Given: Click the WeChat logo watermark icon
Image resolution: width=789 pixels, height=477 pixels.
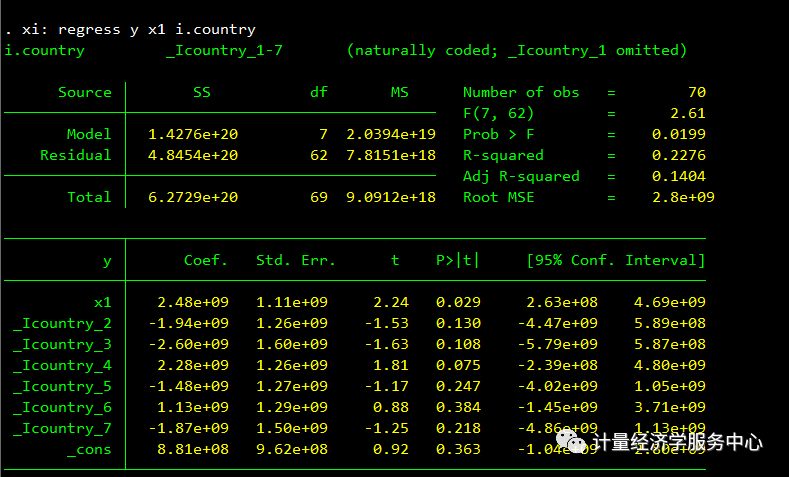Looking at the screenshot, I should pos(571,441).
